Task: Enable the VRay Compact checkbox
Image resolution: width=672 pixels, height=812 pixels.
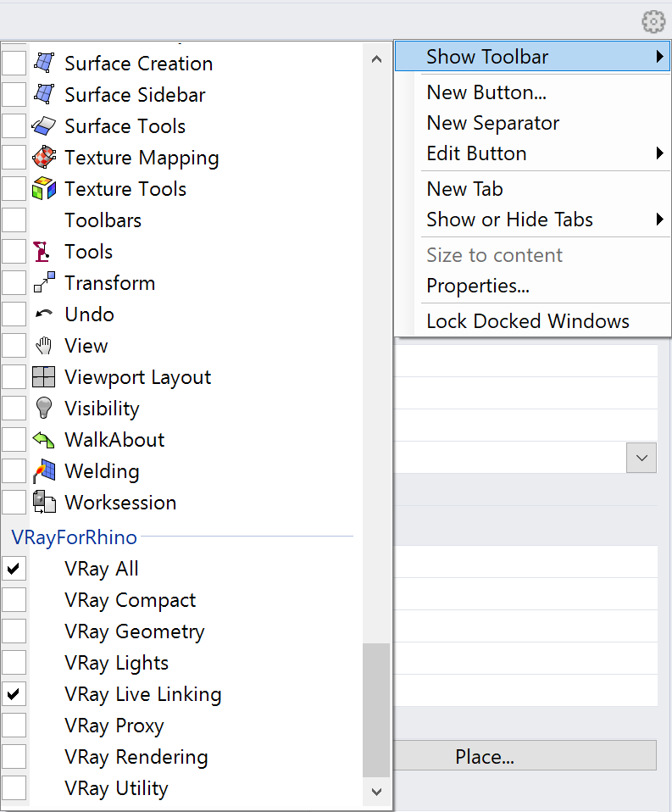Action: [x=14, y=600]
